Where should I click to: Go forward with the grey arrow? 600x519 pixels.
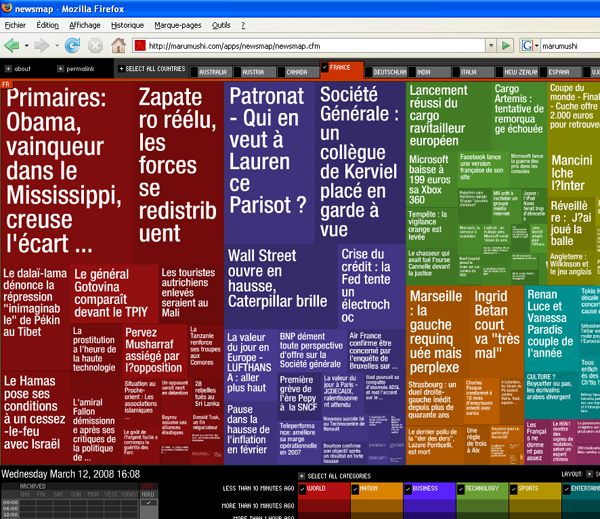pos(41,46)
